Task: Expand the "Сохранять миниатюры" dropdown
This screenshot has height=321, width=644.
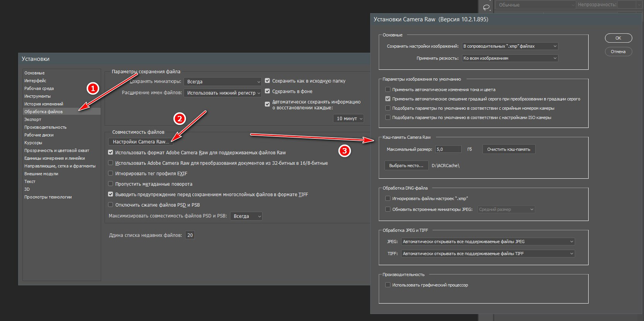Action: coord(223,82)
